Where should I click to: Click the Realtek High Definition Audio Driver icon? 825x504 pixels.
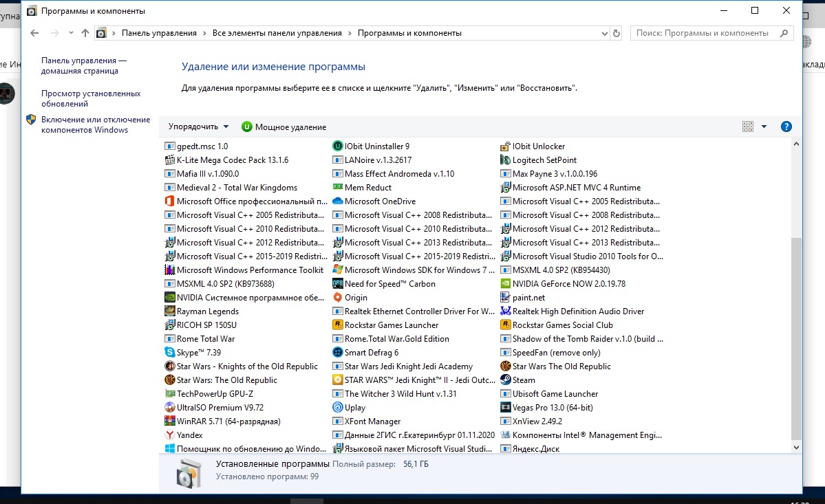505,311
